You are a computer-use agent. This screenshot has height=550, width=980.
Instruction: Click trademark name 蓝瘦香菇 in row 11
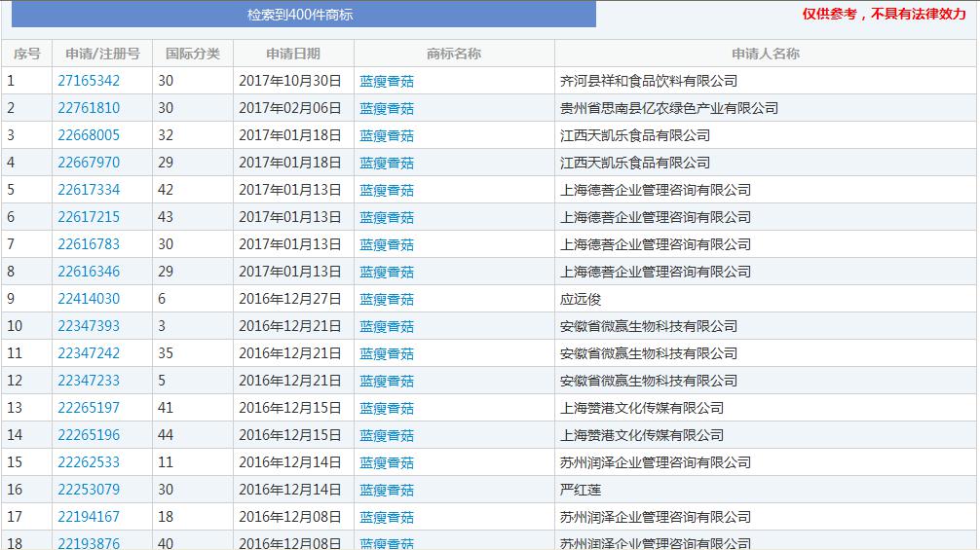click(x=387, y=354)
